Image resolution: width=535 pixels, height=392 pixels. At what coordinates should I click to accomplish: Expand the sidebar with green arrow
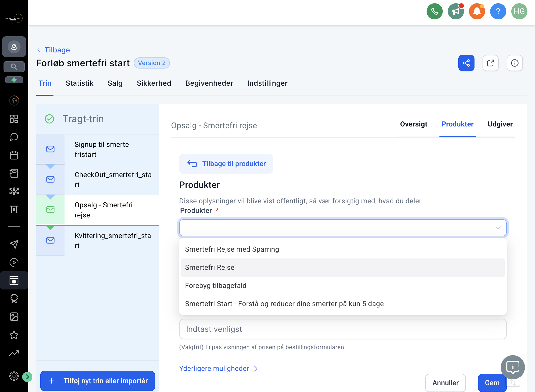[x=27, y=377]
